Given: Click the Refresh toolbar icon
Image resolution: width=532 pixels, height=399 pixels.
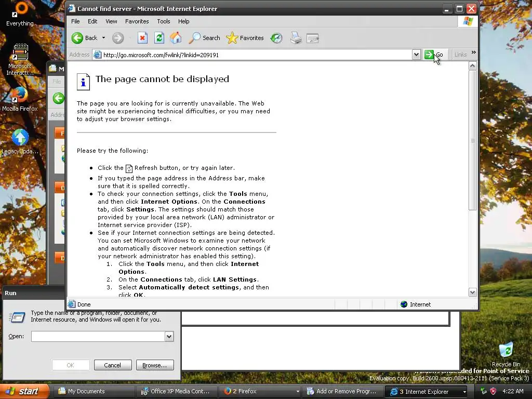Looking at the screenshot, I should coord(159,38).
